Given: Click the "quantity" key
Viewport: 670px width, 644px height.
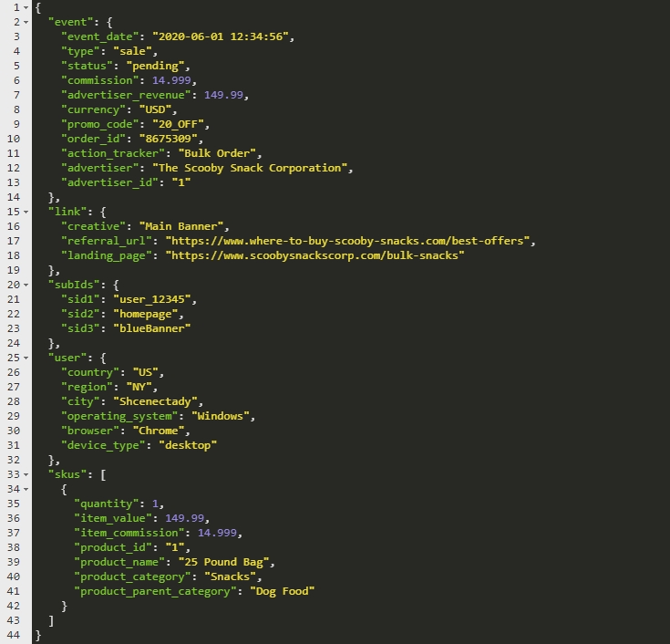Looking at the screenshot, I should pos(107,504).
